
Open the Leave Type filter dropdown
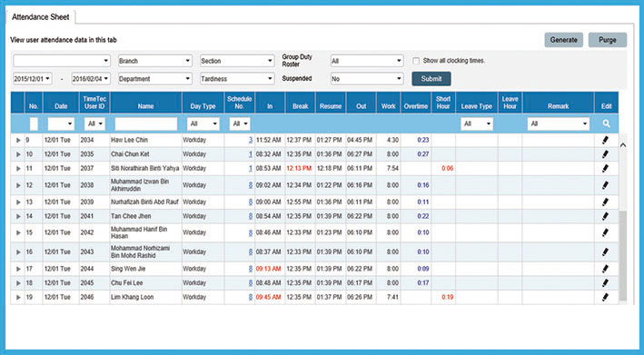pos(477,123)
